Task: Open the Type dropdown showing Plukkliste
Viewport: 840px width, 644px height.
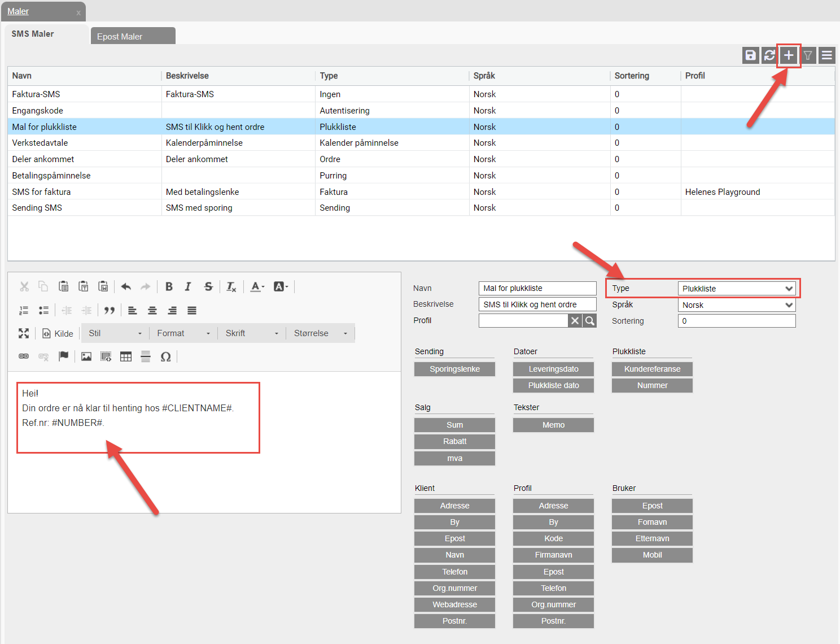Action: click(x=737, y=289)
